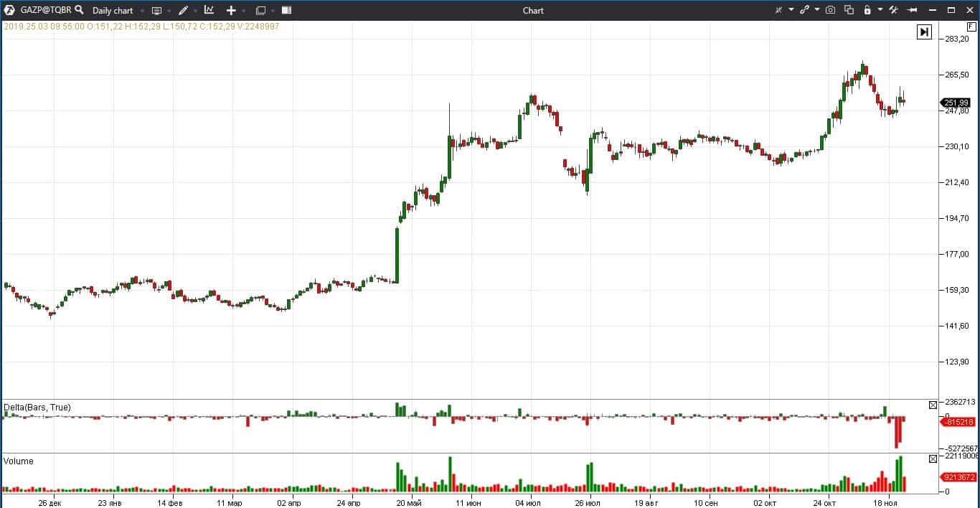Viewport: 980px width, 508px height.
Task: Click the quotes board icon after Daily chart
Action: 156,11
